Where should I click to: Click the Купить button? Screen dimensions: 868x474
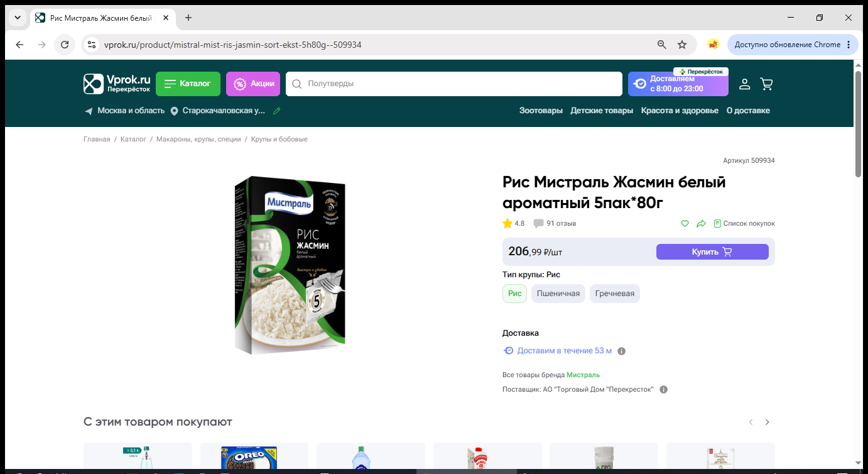pyautogui.click(x=712, y=251)
